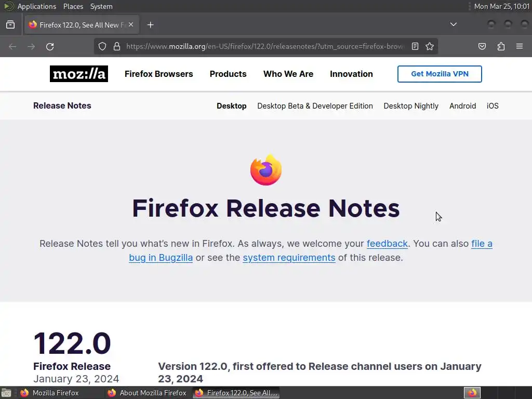Open the Firefox hamburger application menu
The image size is (532, 399).
520,46
